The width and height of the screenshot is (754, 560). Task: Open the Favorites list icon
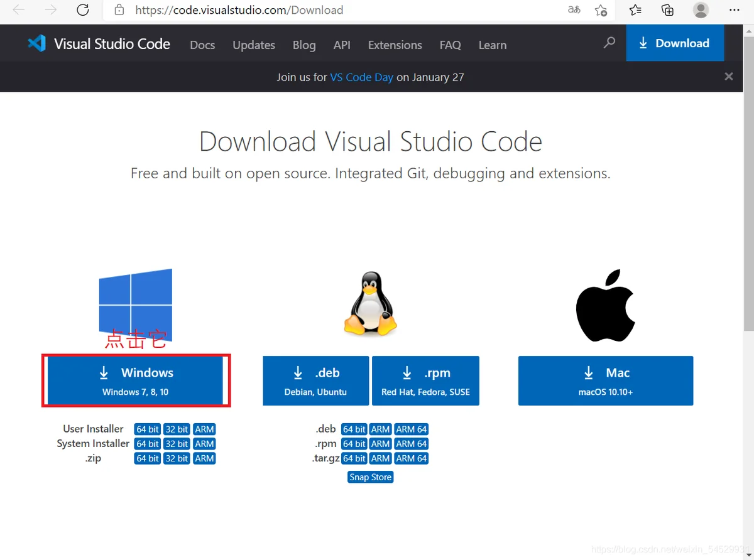coord(635,10)
